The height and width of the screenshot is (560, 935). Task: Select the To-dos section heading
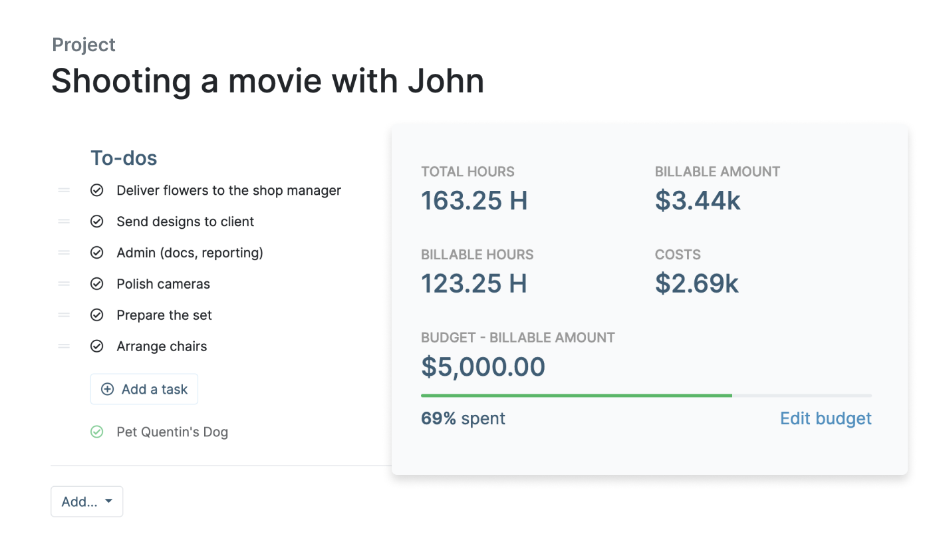tap(124, 158)
